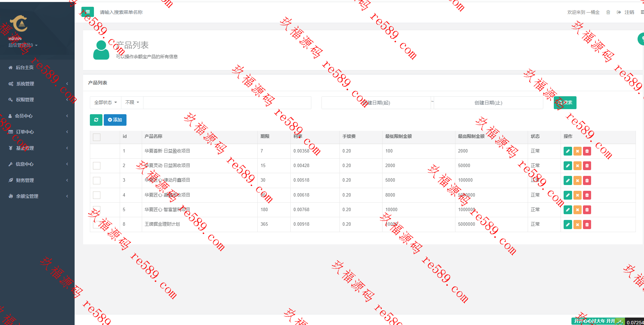
Task: Click orange X icon for product id 2
Action: tap(578, 166)
